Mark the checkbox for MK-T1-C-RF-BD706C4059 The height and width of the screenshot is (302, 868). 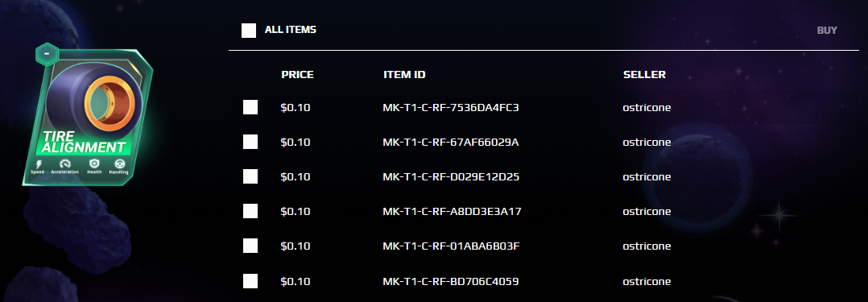pos(250,282)
